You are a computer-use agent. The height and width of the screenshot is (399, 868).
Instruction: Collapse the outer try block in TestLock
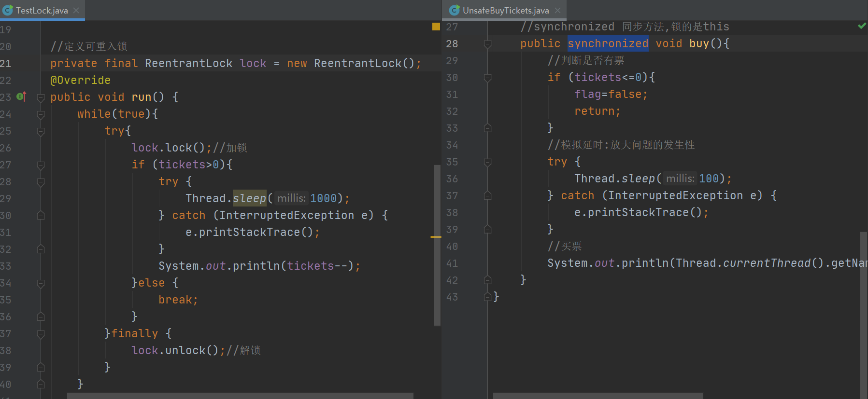click(x=41, y=131)
